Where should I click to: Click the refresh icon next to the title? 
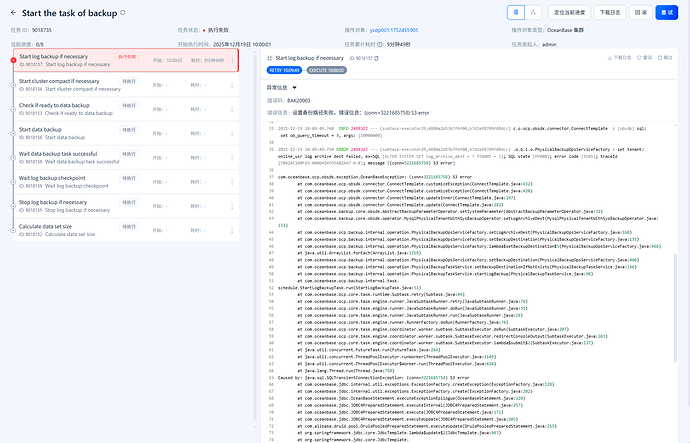point(123,12)
